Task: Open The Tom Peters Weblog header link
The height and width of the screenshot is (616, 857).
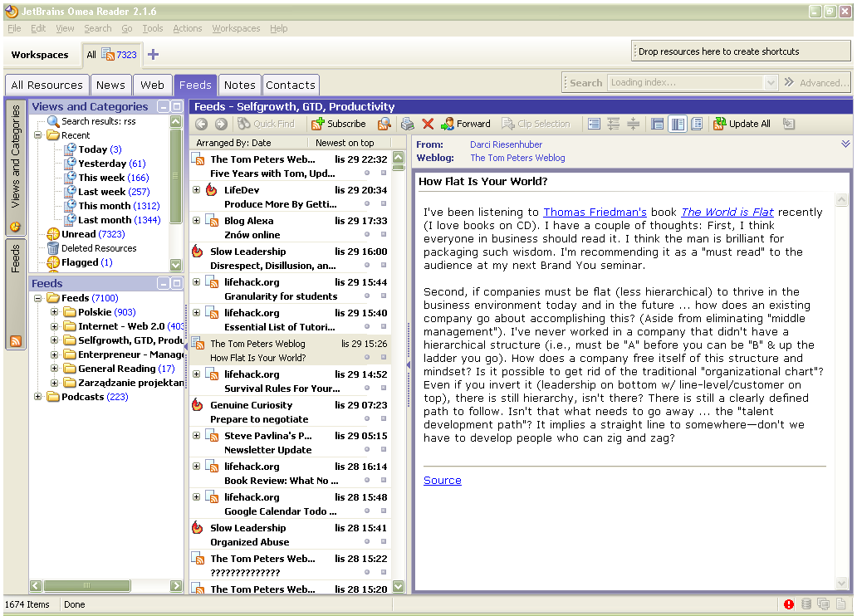Action: 517,158
